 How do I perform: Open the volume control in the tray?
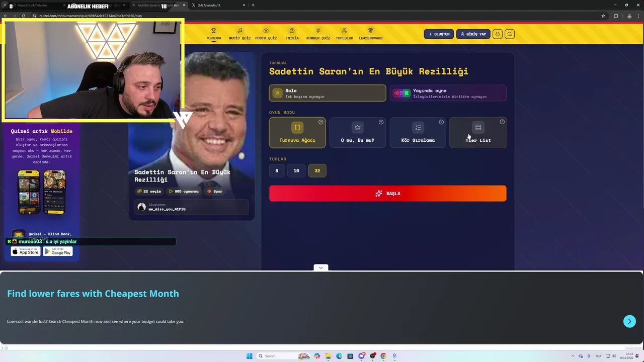[614, 356]
